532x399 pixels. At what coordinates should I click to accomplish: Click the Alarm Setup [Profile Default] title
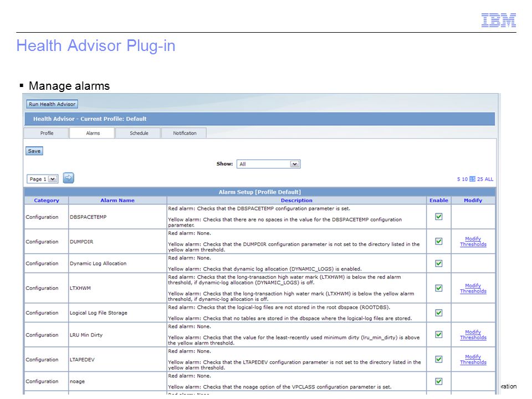[259, 192]
